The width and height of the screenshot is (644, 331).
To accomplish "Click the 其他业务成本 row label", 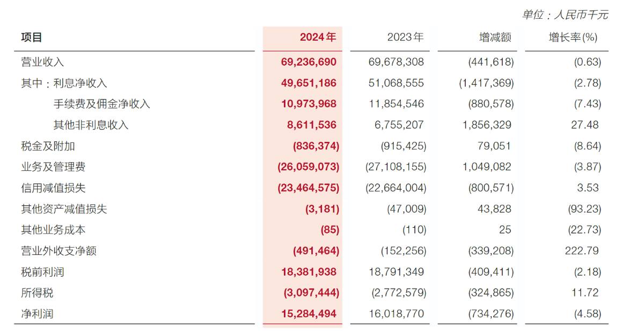I will coord(53,230).
